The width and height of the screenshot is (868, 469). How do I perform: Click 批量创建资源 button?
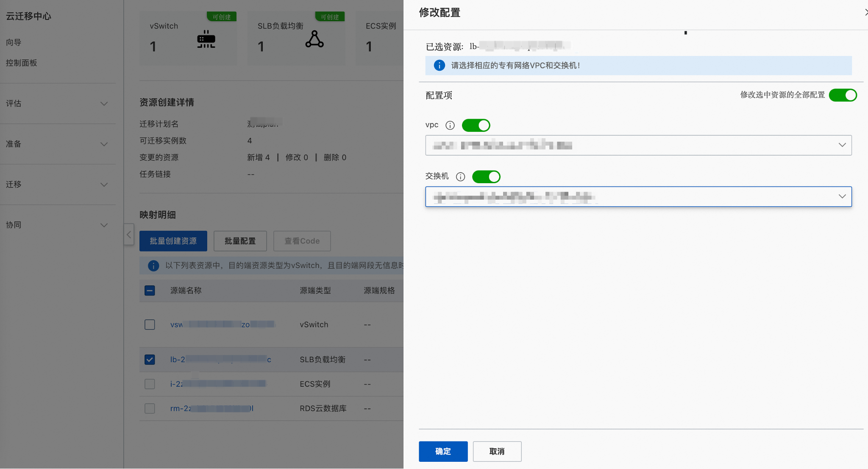coord(173,241)
